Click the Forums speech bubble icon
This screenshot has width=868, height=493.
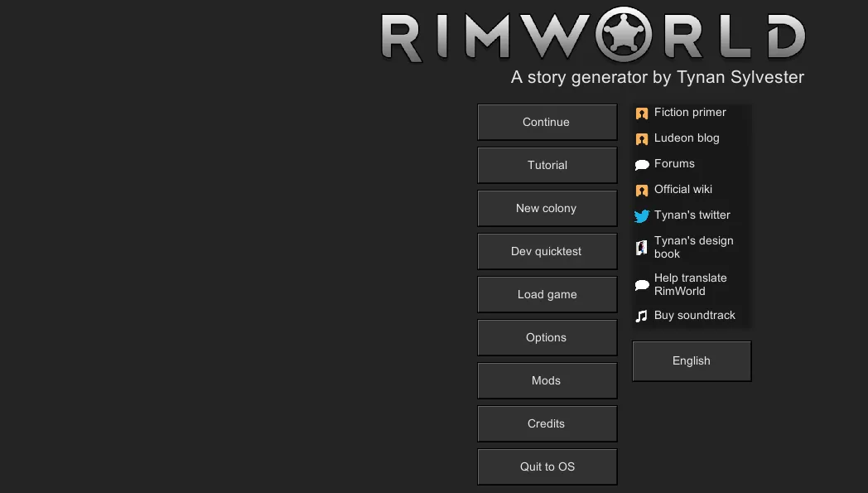(x=641, y=165)
